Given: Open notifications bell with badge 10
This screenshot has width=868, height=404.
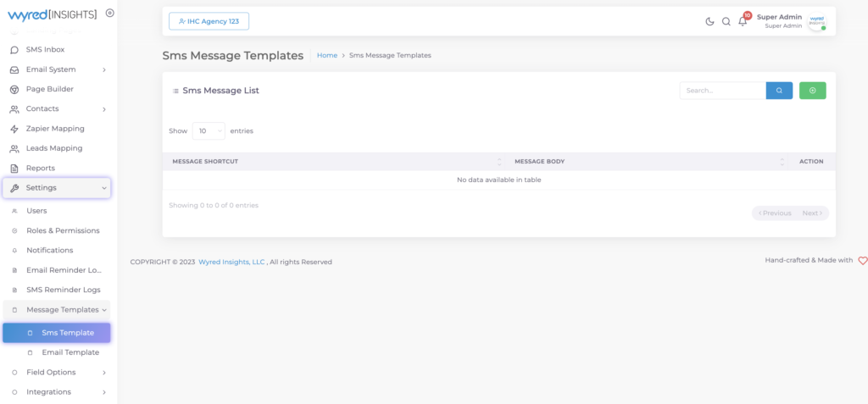Looking at the screenshot, I should coord(743,20).
